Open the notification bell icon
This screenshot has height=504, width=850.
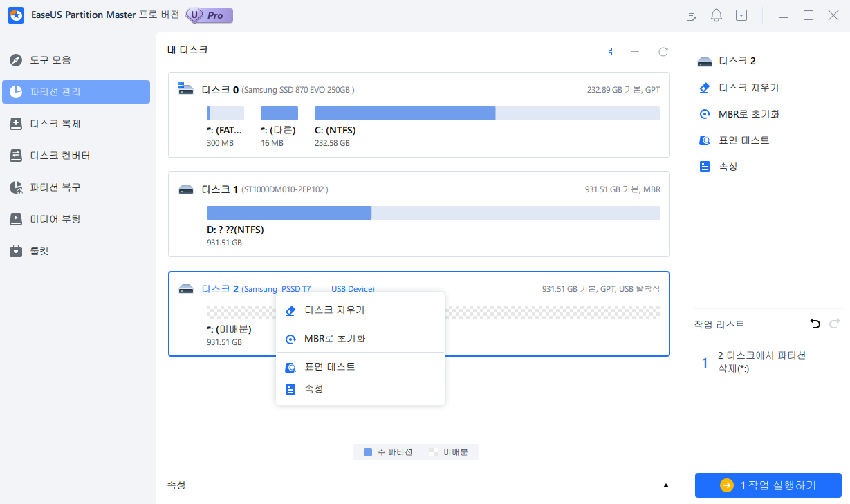(x=717, y=15)
